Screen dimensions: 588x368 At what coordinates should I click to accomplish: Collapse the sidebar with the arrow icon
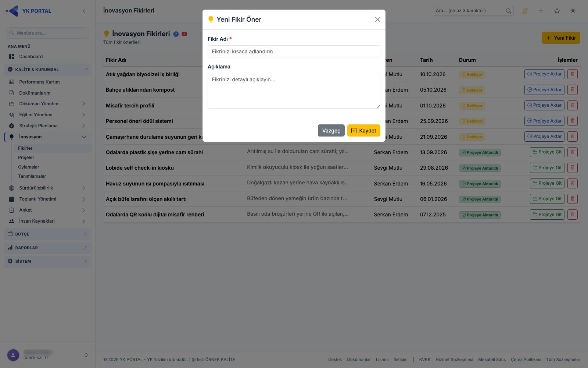[x=84, y=11]
